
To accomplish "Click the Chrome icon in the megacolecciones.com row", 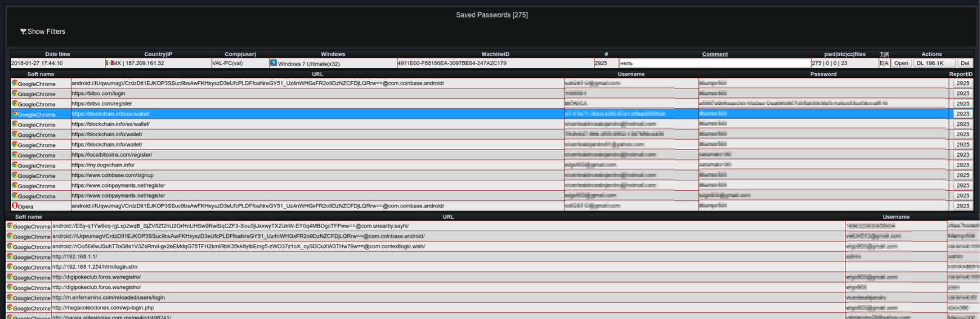I will pyautogui.click(x=10, y=307).
